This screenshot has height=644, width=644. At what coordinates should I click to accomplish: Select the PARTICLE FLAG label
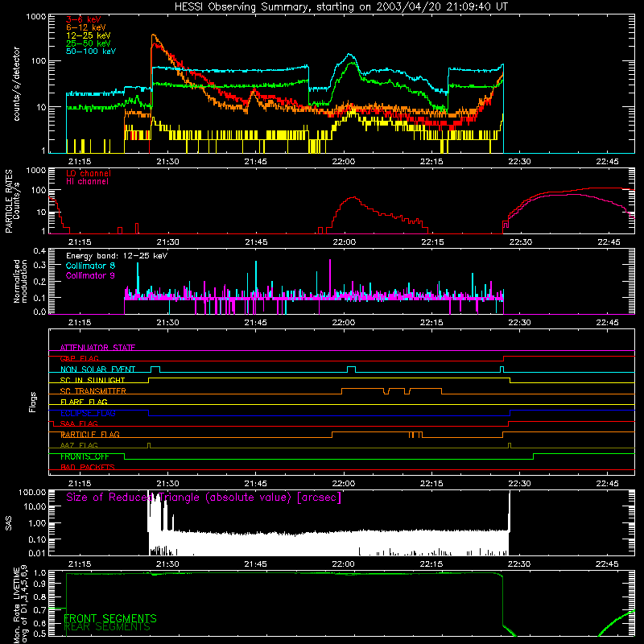pos(90,435)
